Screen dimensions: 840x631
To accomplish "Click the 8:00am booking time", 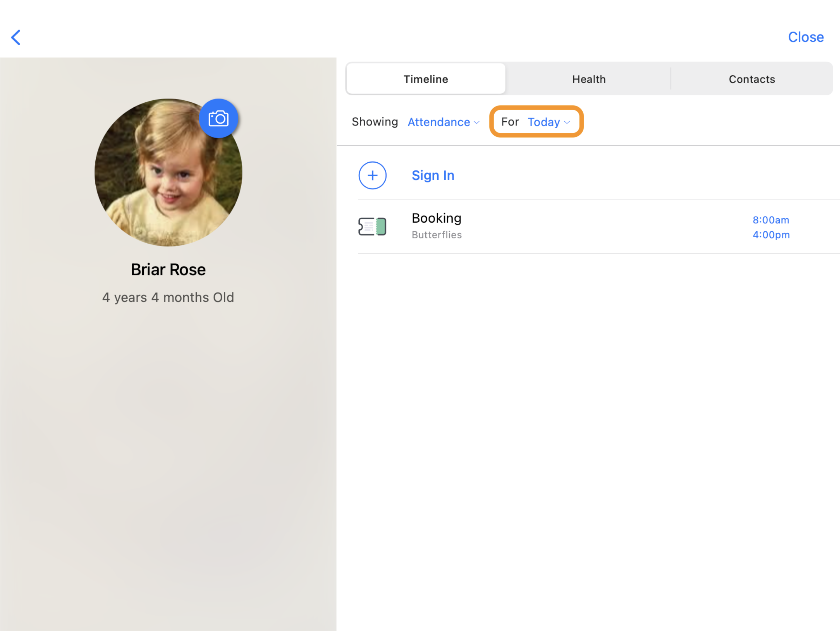I will (x=771, y=220).
